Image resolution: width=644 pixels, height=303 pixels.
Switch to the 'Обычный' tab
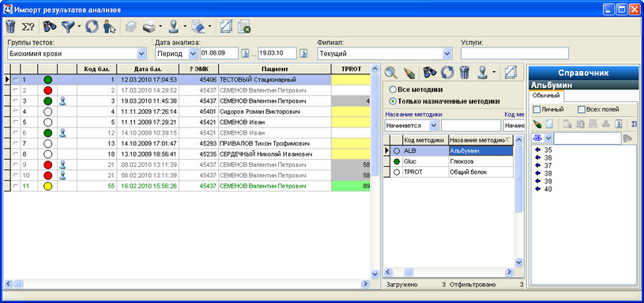546,96
